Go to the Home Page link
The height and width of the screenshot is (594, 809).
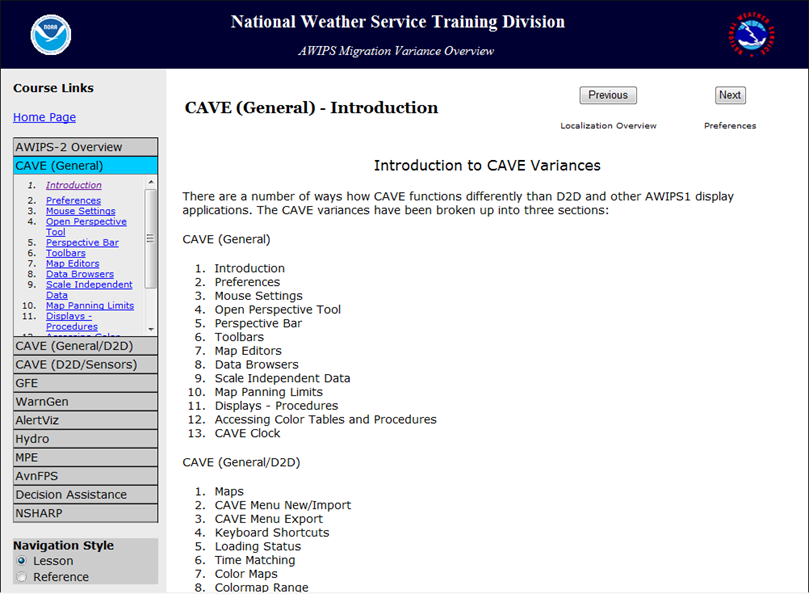[44, 117]
